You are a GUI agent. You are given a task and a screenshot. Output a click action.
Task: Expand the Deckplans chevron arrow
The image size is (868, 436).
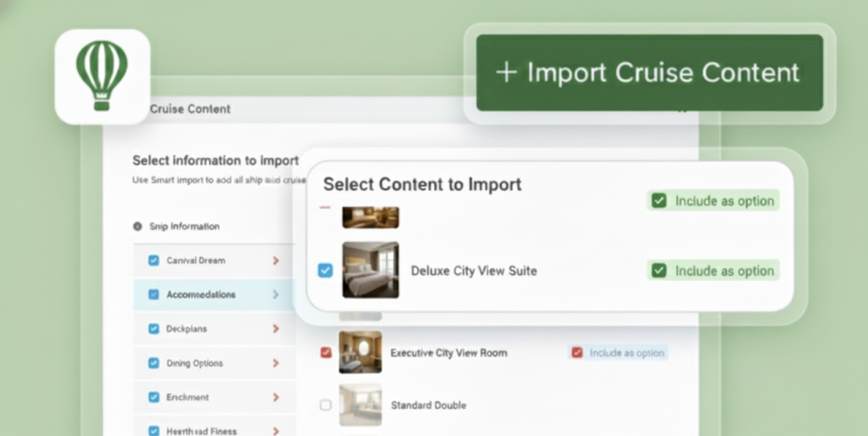coord(275,329)
